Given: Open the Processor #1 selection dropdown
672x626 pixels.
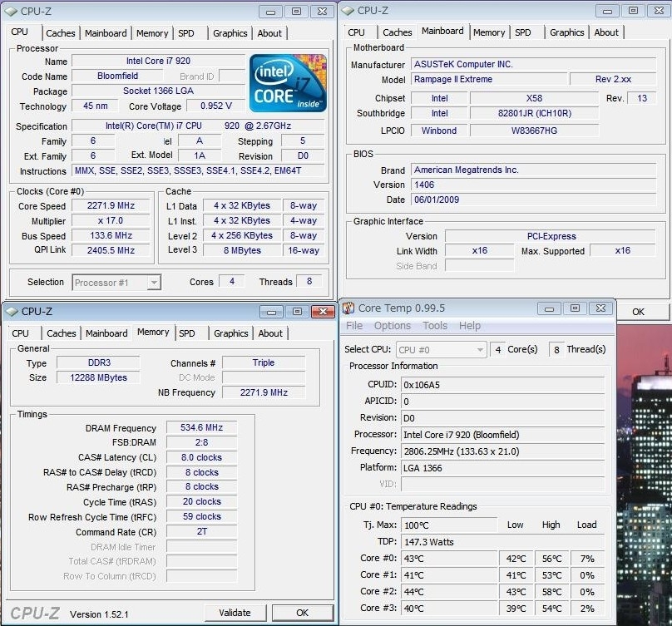Looking at the screenshot, I should coord(153,283).
